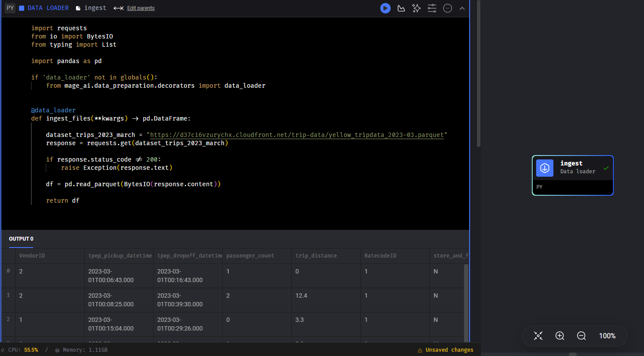Click the green checkmark on ingest node
Image resolution: width=644 pixels, height=356 pixels.
click(x=606, y=168)
